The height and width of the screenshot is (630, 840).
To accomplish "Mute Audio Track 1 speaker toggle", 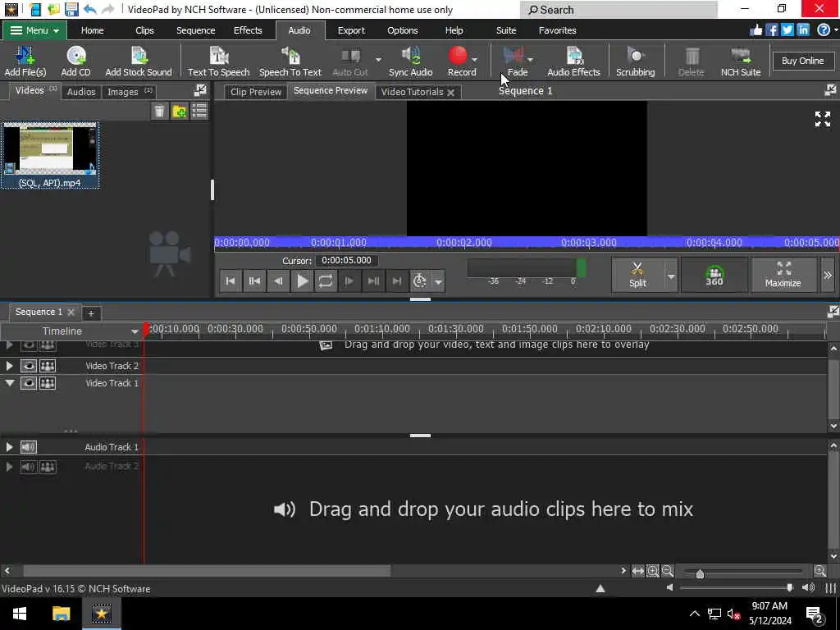I will pyautogui.click(x=29, y=447).
